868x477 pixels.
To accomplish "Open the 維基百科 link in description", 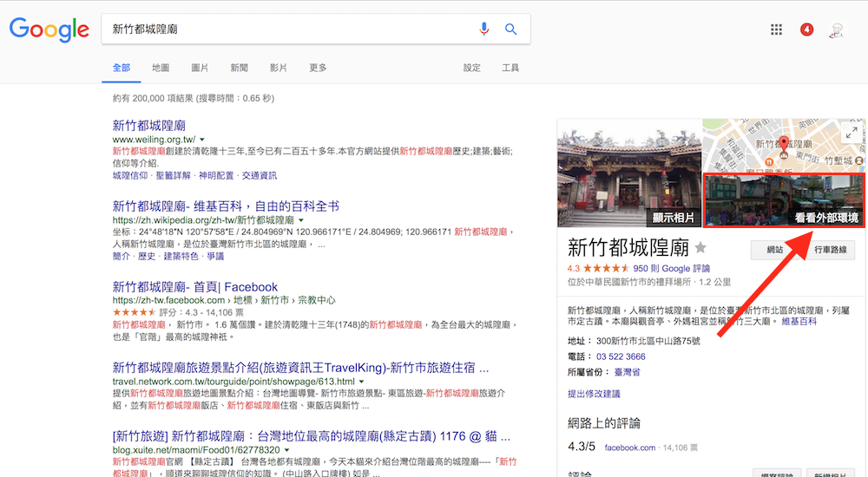I will (799, 321).
